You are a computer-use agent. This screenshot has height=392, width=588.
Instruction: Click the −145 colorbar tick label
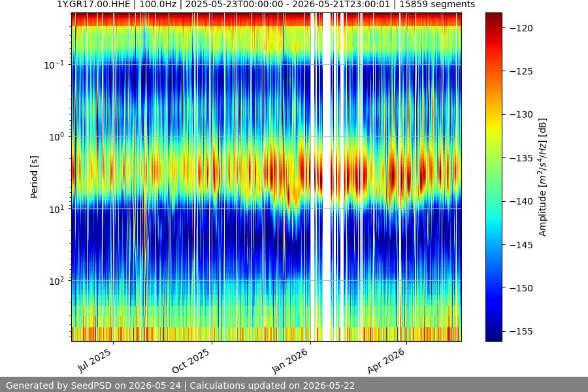tap(521, 245)
